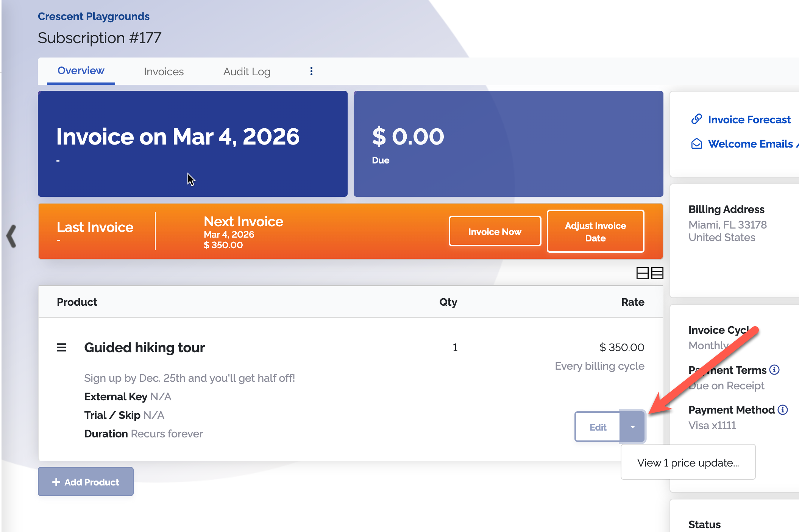Click the Adjust Invoice Date button
Viewport: 799px width, 532px height.
pyautogui.click(x=595, y=232)
